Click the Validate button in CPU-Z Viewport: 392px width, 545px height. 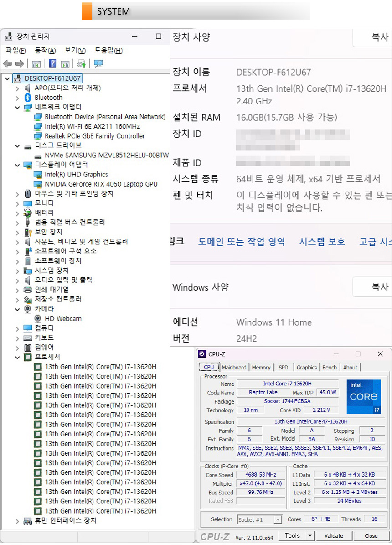(334, 536)
